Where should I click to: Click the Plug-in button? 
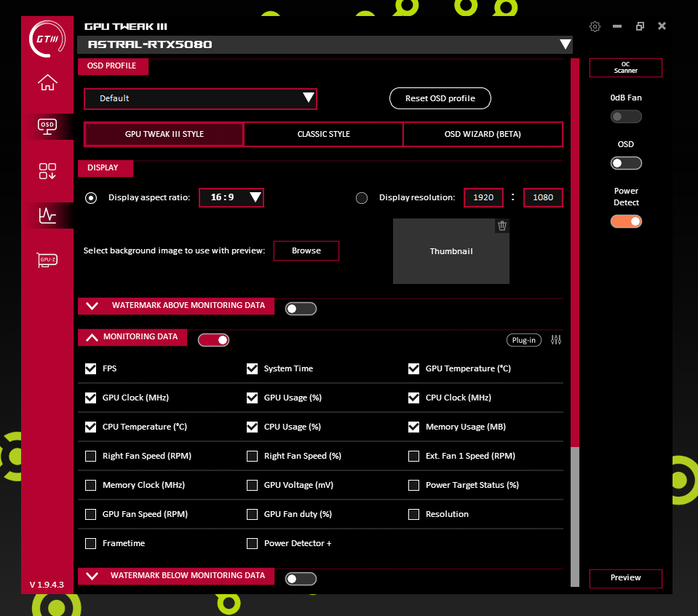pyautogui.click(x=524, y=340)
